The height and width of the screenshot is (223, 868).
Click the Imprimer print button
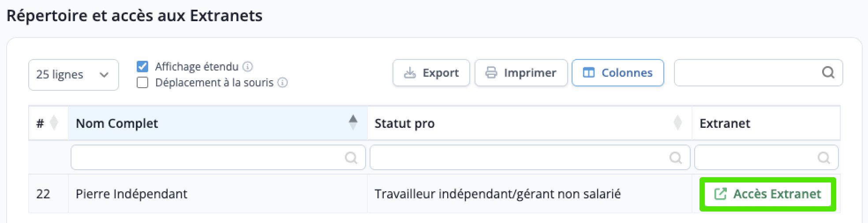click(x=521, y=73)
